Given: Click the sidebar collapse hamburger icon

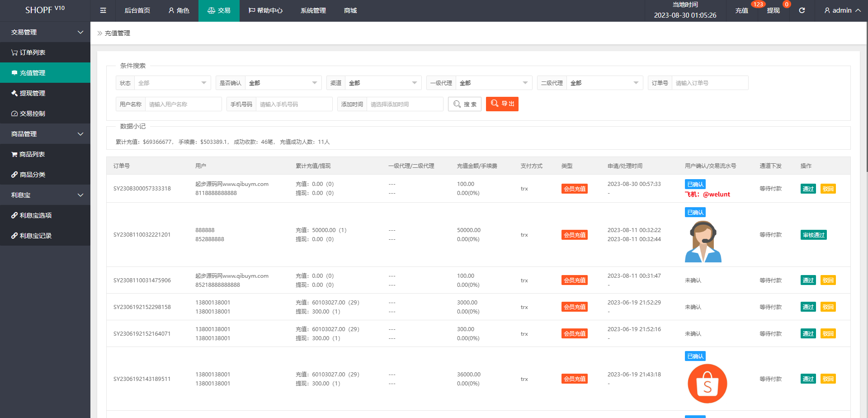Looking at the screenshot, I should coord(103,10).
